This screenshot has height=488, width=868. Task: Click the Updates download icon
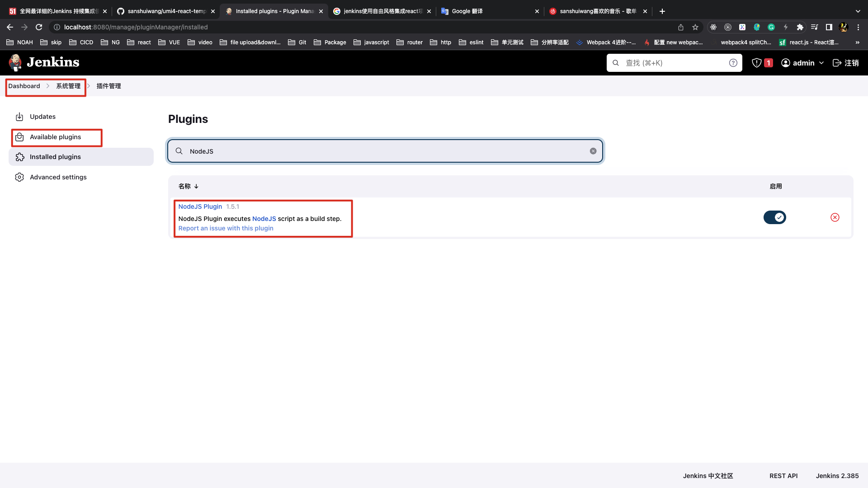pos(19,117)
